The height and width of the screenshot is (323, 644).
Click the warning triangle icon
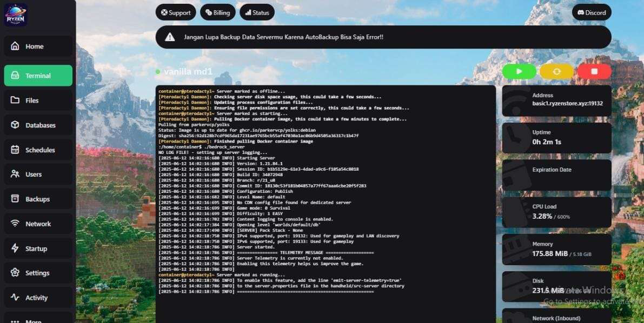click(170, 37)
